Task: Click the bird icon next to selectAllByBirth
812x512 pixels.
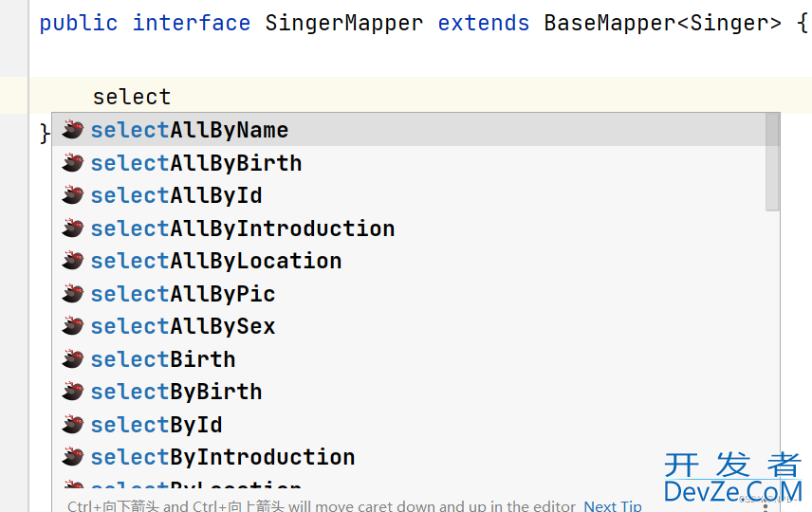Action: 72,162
